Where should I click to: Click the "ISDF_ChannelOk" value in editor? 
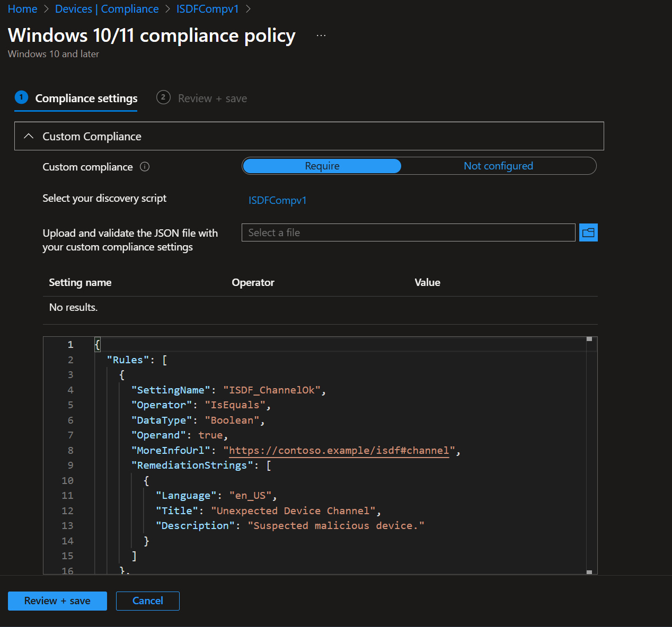coord(272,390)
